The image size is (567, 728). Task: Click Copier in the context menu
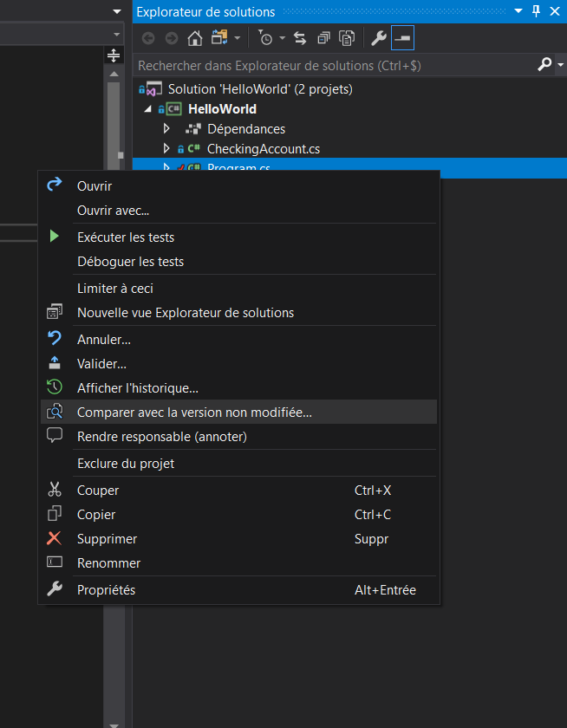[x=238, y=515]
